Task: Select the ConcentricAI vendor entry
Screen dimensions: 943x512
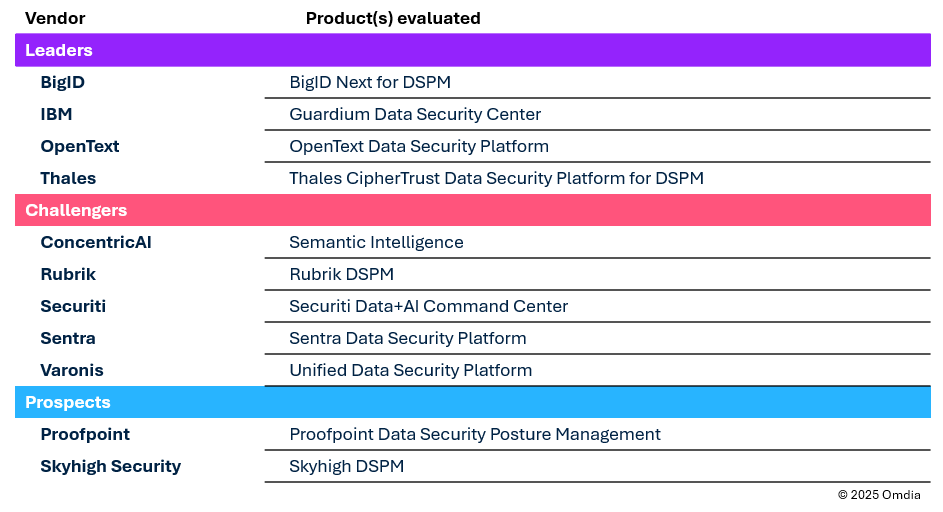Action: pyautogui.click(x=96, y=242)
